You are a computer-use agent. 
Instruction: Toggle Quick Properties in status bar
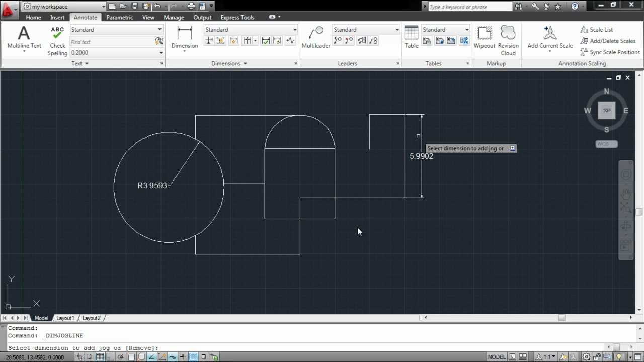click(203, 357)
